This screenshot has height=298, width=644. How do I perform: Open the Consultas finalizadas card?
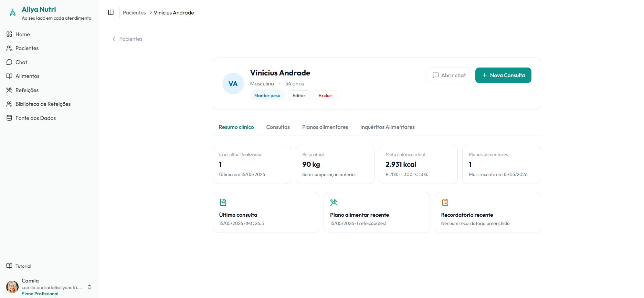point(252,164)
